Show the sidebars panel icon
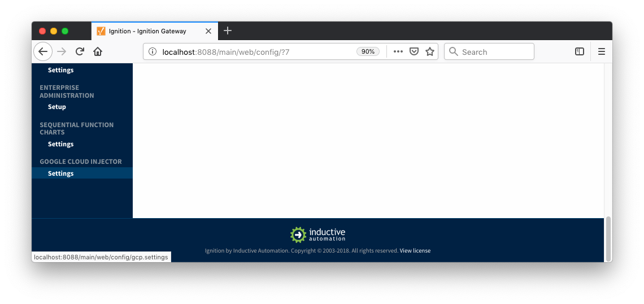Viewport: 644px width, 304px height. tap(579, 51)
